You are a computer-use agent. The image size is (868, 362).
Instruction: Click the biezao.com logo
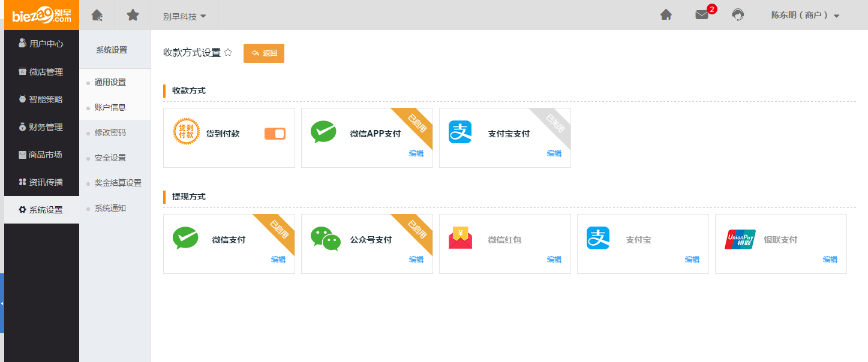click(41, 15)
